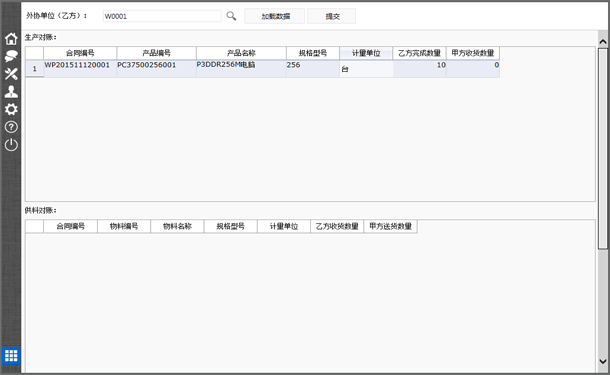Screen dimensions: 610x375
Task: Click 物料编号 column header
Action: coord(124,226)
